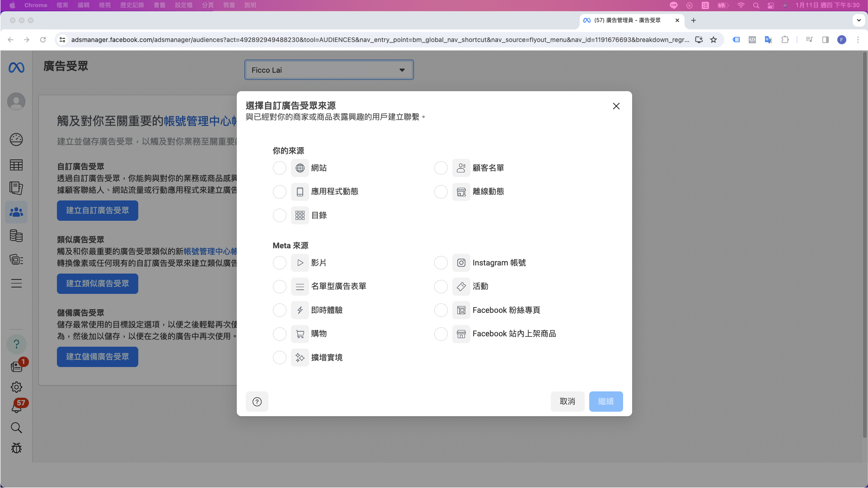868x488 pixels.
Task: Select the 擴增實境 radio button
Action: (x=280, y=358)
